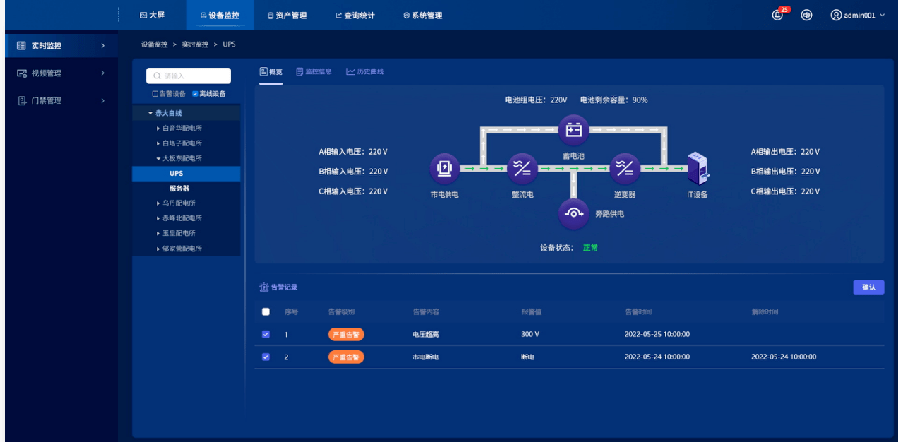898x442 pixels.
Task: Select UPS in the device tree
Action: pyautogui.click(x=186, y=173)
